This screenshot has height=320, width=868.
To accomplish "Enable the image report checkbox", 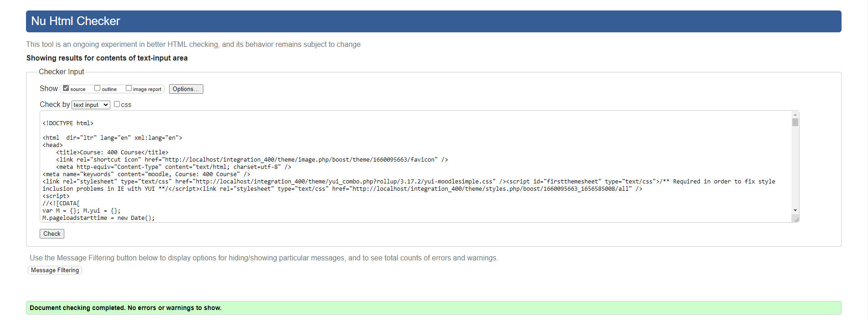I will [x=129, y=88].
